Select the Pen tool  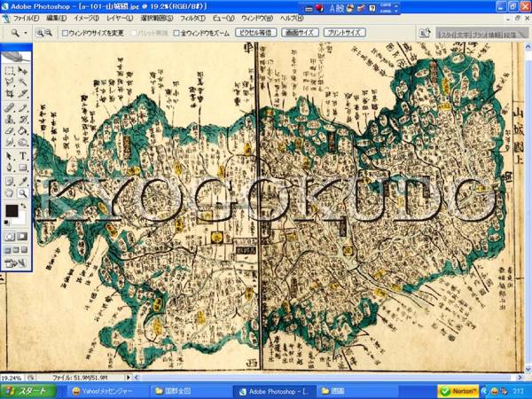coord(10,168)
